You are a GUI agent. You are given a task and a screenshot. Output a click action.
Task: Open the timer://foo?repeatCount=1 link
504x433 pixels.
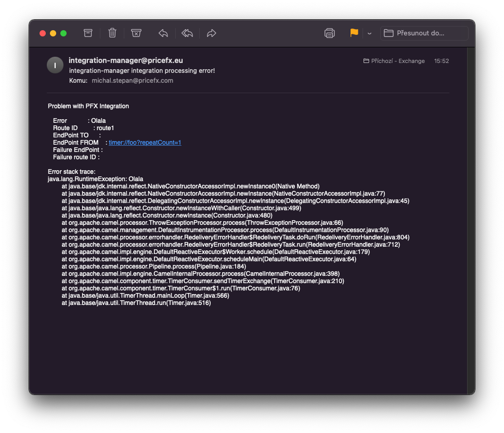click(x=145, y=143)
